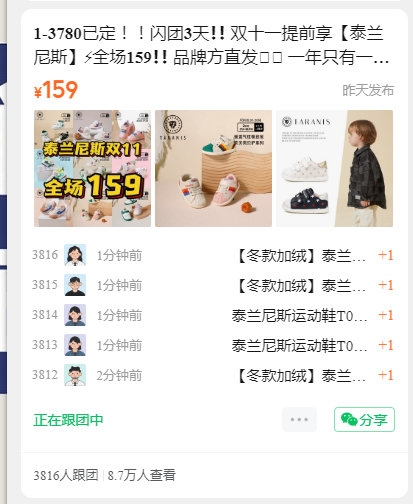This screenshot has height=504, width=413.
Task: Click the avatar of follower 3816
Action: [75, 255]
